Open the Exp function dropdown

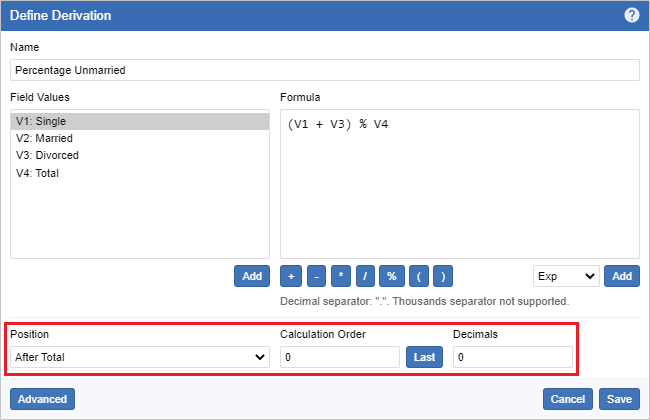(566, 276)
